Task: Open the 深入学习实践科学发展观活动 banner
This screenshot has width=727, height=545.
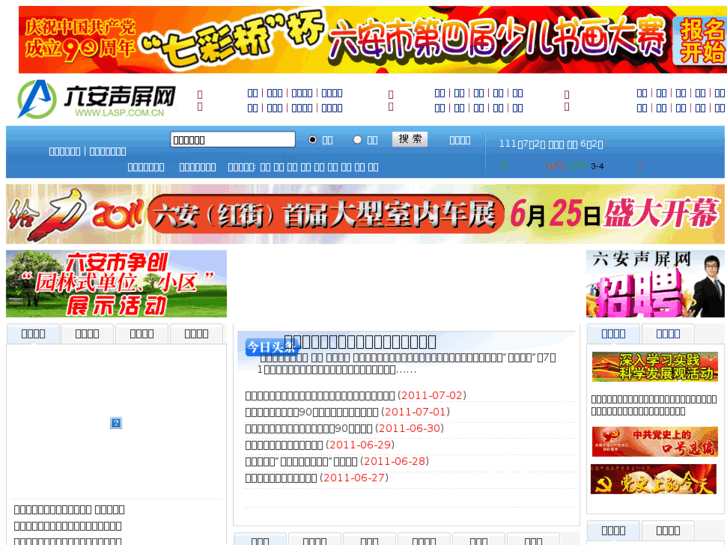Action: pyautogui.click(x=655, y=367)
